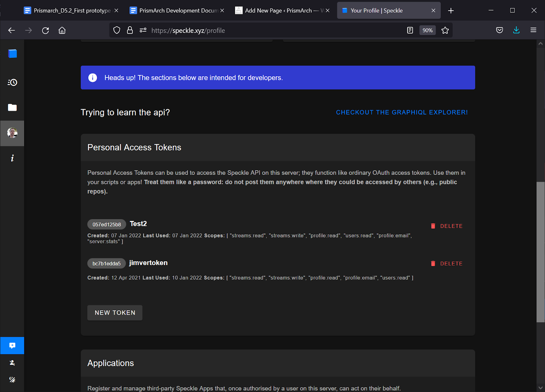Click the info icon in Heads up banner
This screenshot has height=392, width=545.
[x=93, y=78]
